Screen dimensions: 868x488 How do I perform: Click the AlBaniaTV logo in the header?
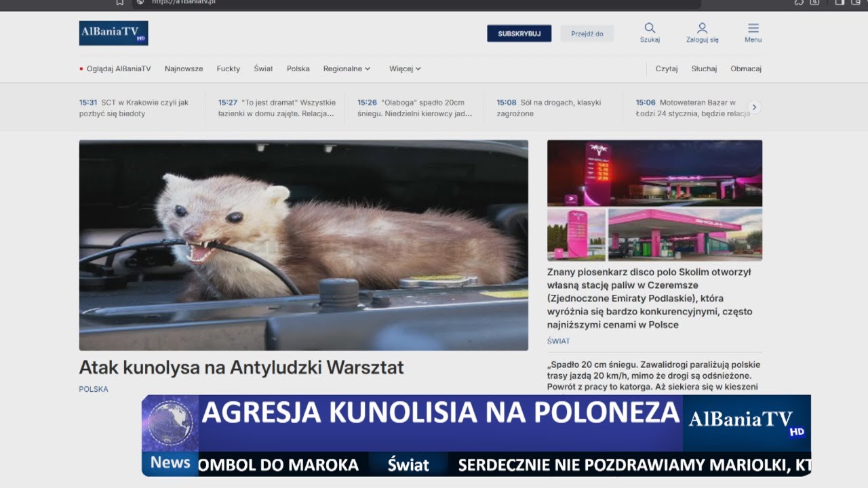pyautogui.click(x=113, y=33)
